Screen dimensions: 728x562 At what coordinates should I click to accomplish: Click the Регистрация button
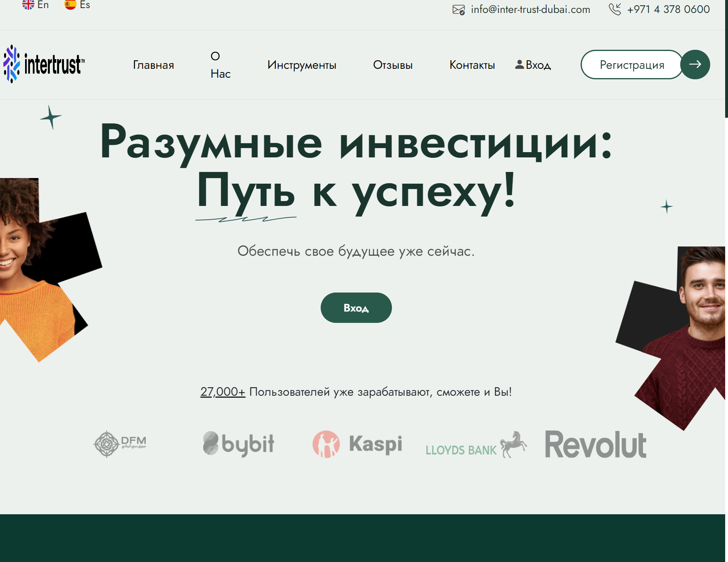point(632,65)
